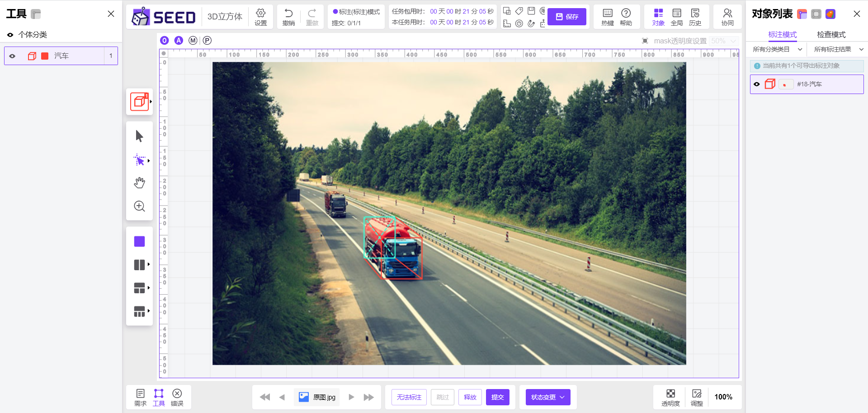This screenshot has height=413, width=868.
Task: Select the three-pane layout icon
Action: 139,288
